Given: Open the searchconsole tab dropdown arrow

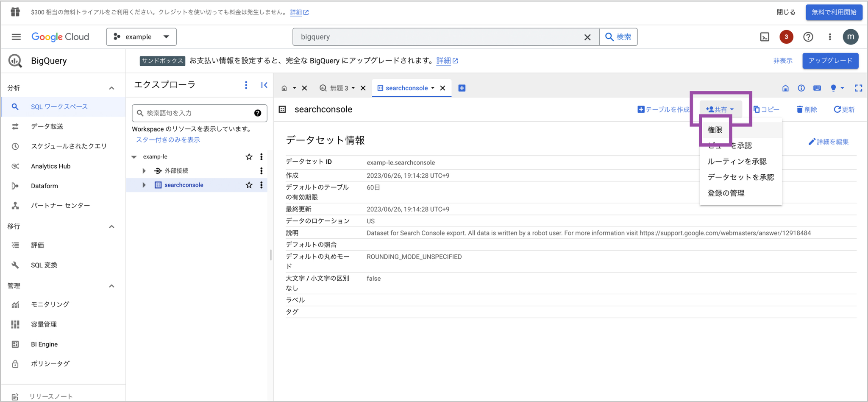Looking at the screenshot, I should [x=433, y=88].
